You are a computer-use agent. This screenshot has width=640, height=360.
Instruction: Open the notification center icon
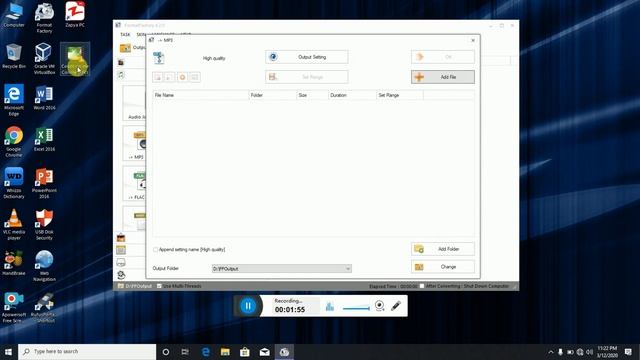(628, 352)
